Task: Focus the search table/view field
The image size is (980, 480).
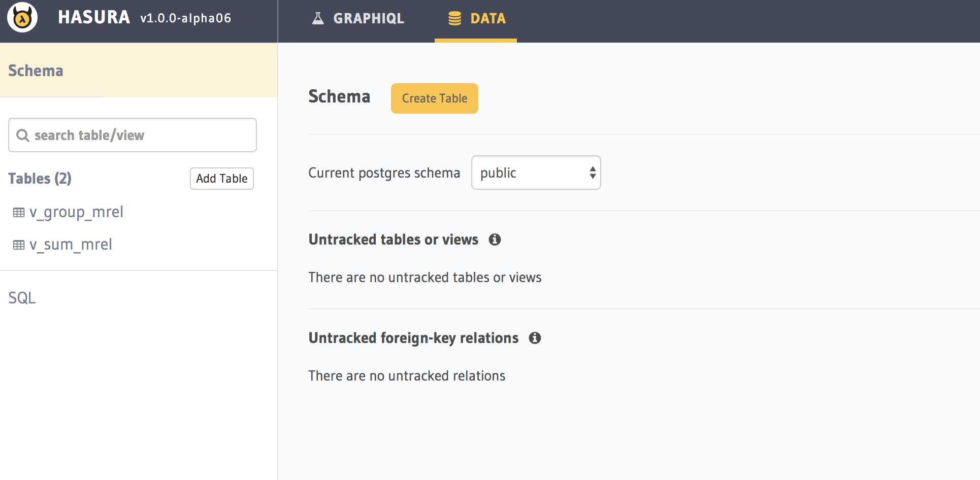Action: [133, 135]
